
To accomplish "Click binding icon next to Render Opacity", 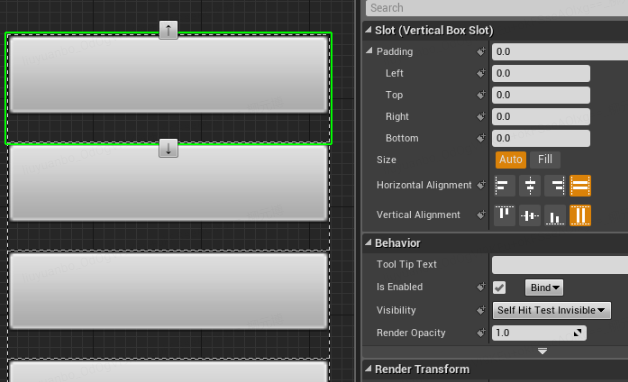I will (481, 332).
